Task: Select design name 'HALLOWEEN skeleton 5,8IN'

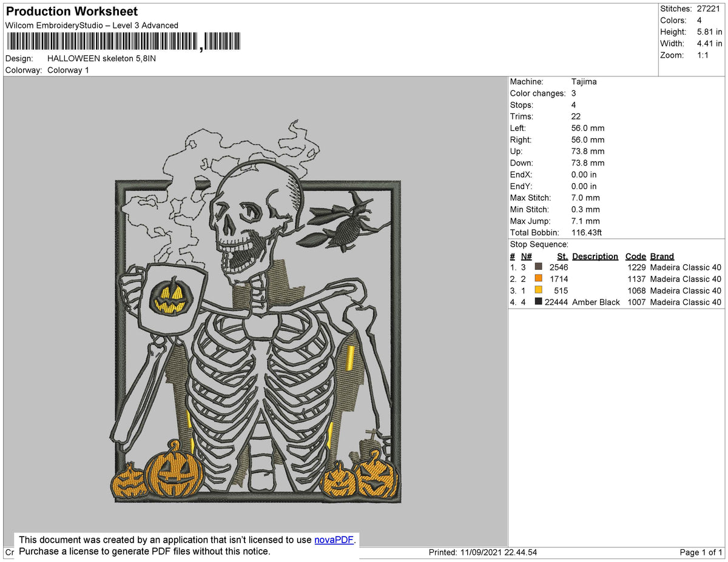Action: [101, 58]
